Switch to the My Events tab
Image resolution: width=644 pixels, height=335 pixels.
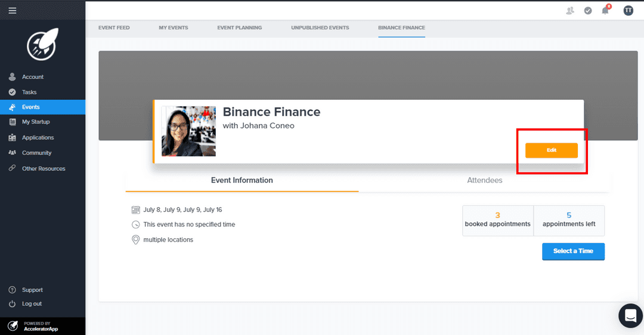coord(174,27)
